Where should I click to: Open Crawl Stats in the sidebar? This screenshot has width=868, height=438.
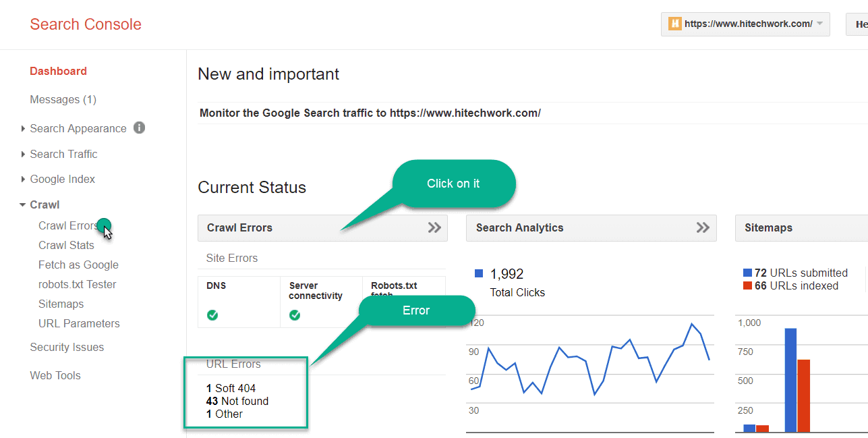66,245
